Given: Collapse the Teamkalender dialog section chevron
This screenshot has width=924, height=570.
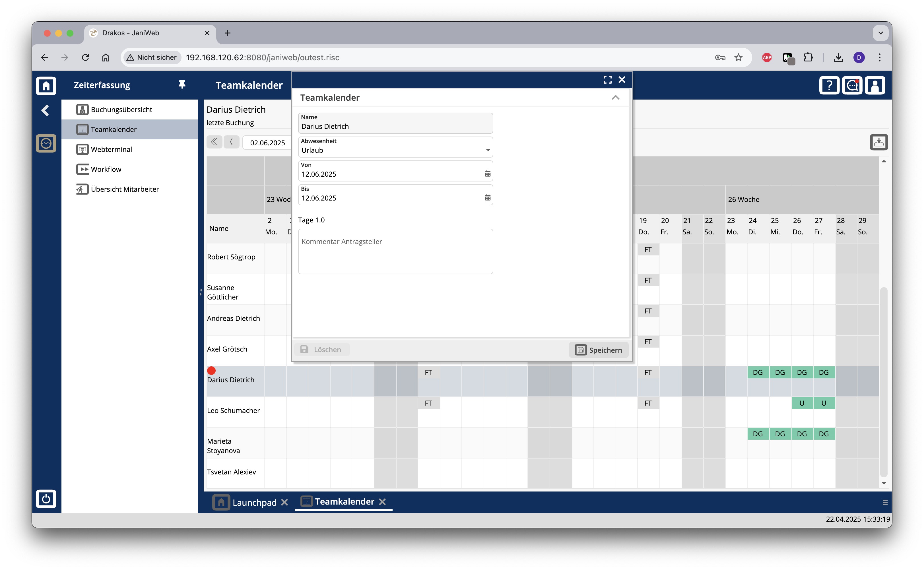Looking at the screenshot, I should click(615, 98).
